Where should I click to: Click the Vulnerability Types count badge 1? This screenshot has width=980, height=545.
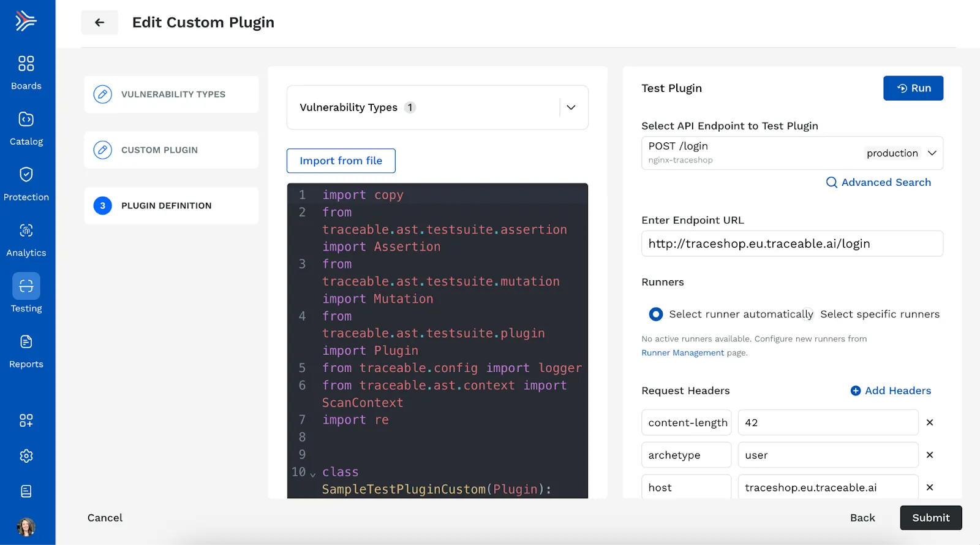point(410,107)
